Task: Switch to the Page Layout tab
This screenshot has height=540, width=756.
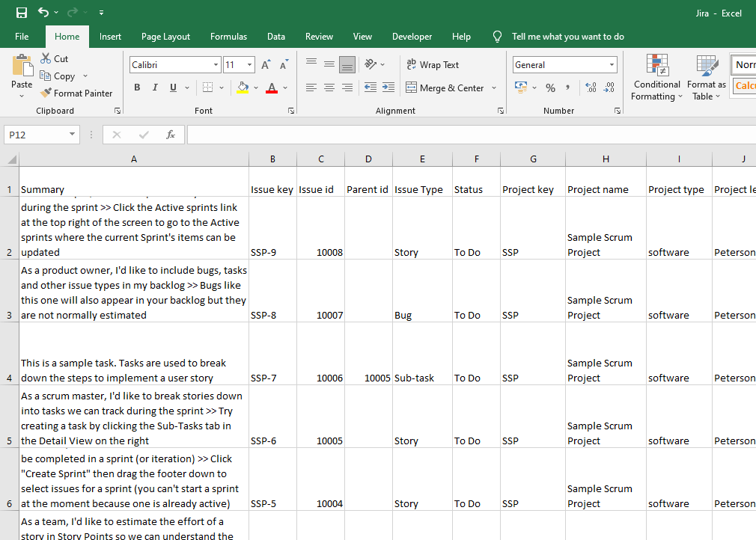Action: coord(165,37)
